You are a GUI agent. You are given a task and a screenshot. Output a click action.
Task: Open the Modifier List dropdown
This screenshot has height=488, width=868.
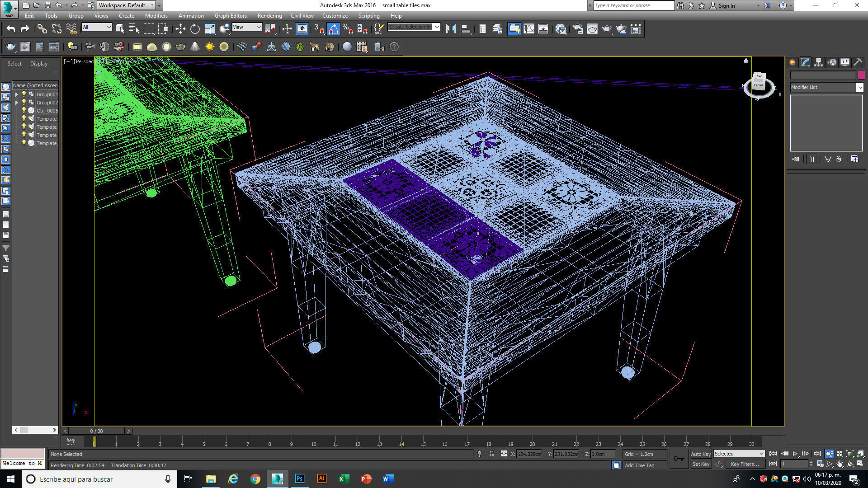pyautogui.click(x=826, y=87)
